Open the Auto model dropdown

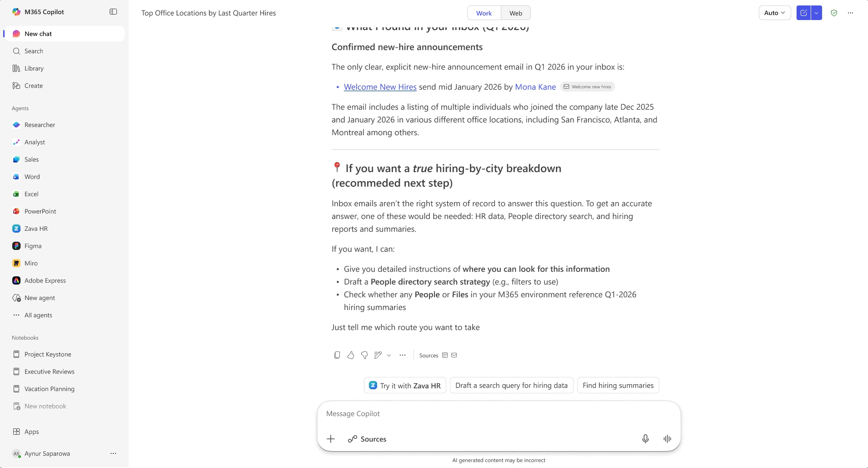(x=774, y=13)
